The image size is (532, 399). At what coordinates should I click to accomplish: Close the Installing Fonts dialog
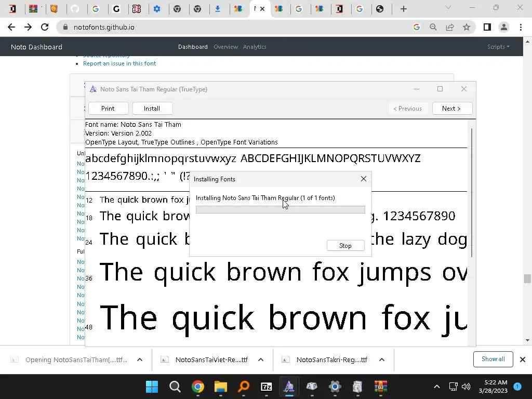click(x=363, y=179)
